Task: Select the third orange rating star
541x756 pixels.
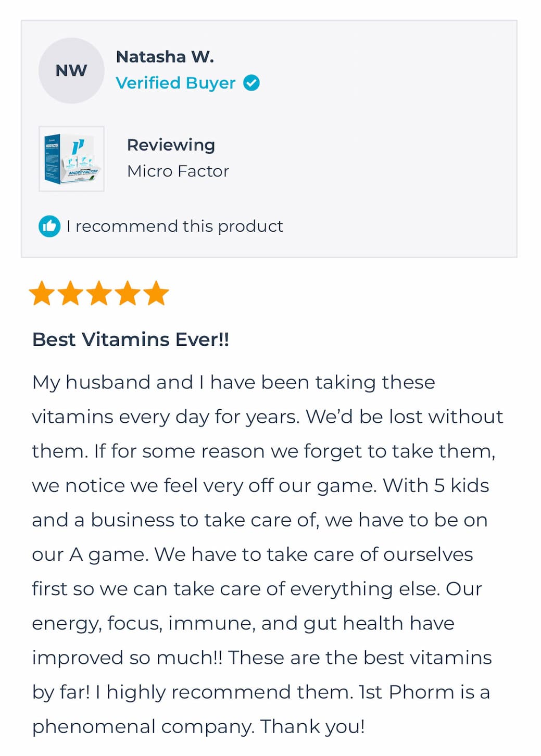Action: pyautogui.click(x=99, y=293)
